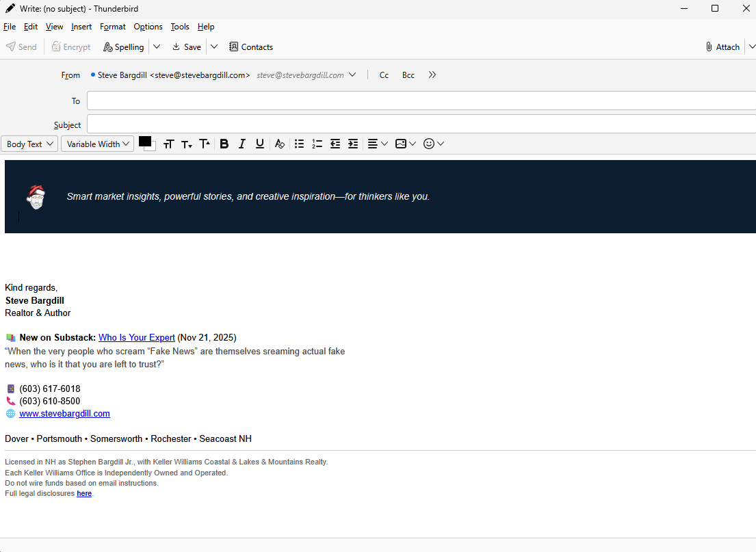Click the Who Is Your Expert link
This screenshot has height=552, width=756.
[136, 337]
